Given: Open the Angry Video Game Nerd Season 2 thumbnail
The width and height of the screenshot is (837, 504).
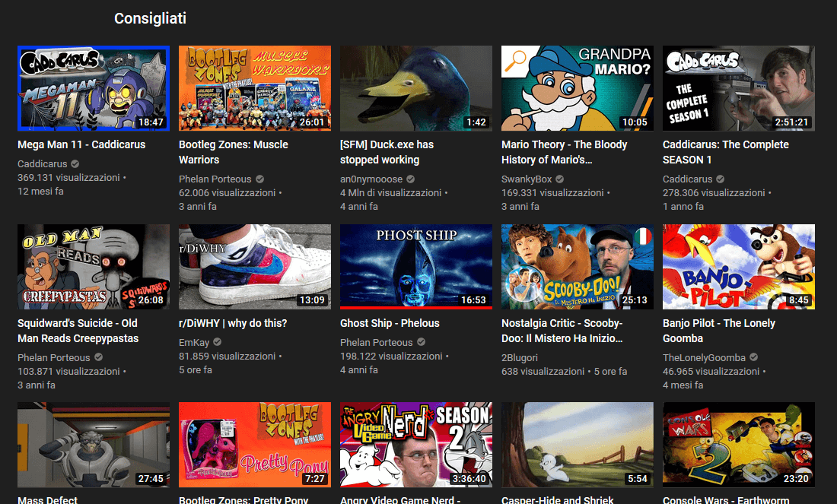Looking at the screenshot, I should (415, 445).
